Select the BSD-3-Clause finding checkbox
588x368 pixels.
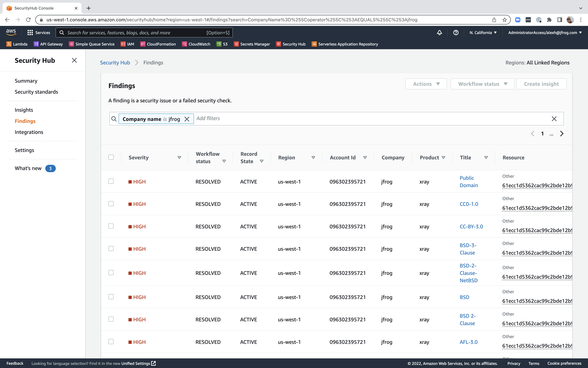tap(111, 249)
